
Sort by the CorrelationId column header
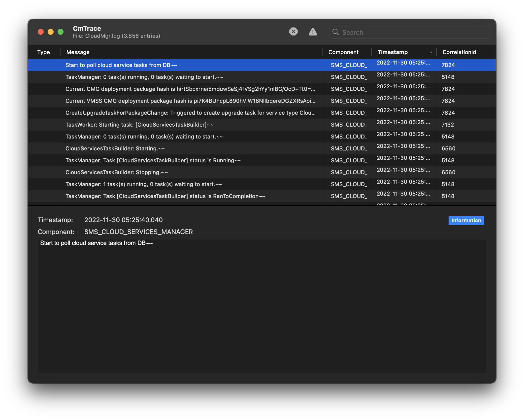coord(459,52)
